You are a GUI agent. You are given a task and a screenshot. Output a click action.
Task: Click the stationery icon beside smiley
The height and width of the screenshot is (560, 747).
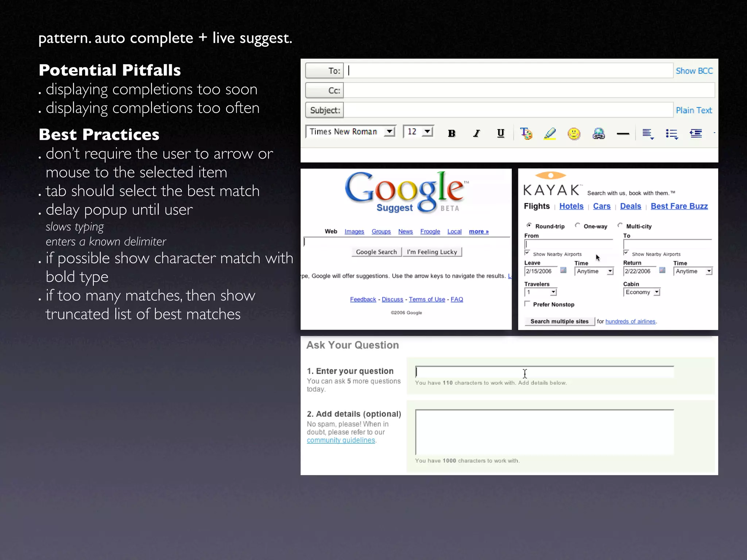[x=599, y=134]
